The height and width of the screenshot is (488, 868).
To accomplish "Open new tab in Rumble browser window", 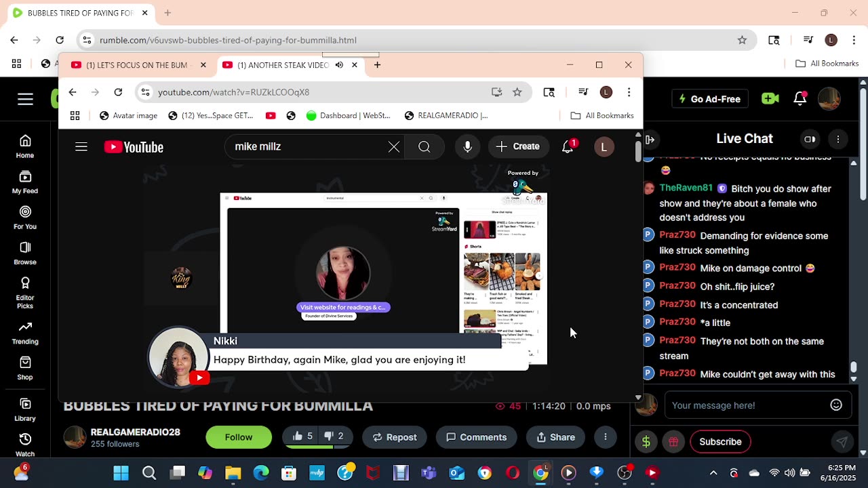I will pos(167,13).
